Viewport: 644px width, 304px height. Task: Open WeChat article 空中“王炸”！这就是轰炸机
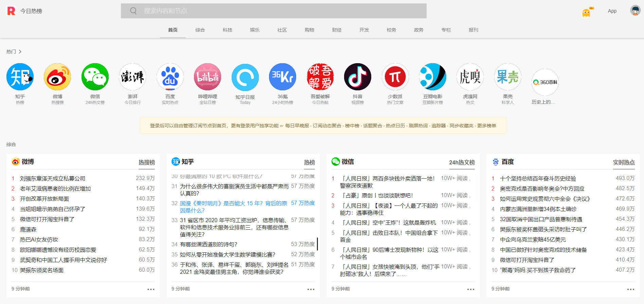[388, 222]
